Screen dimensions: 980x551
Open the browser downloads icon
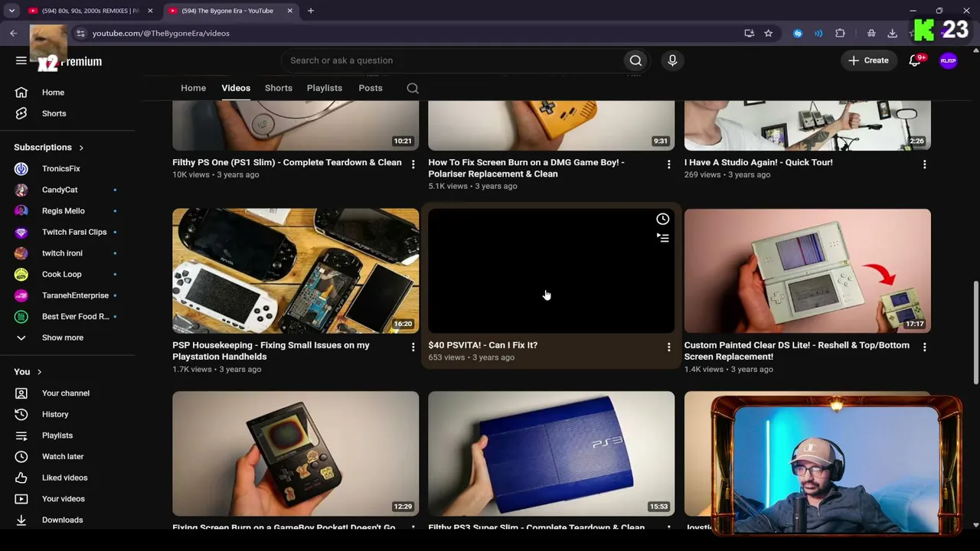(x=892, y=33)
